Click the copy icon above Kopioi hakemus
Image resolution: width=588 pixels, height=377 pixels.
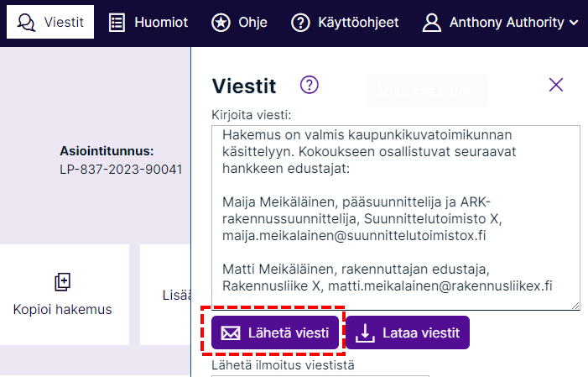click(x=62, y=281)
